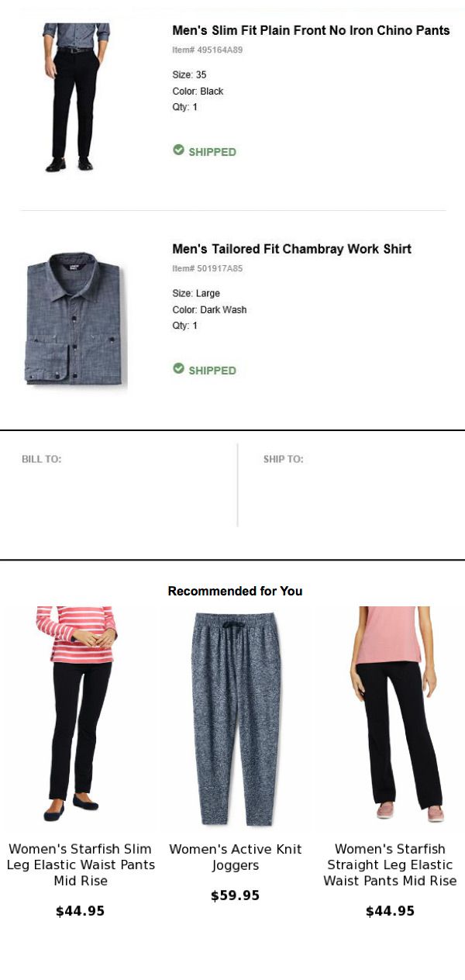Screen dimensions: 465x980
Task: Click the $59.95 joggers price
Action: (235, 895)
